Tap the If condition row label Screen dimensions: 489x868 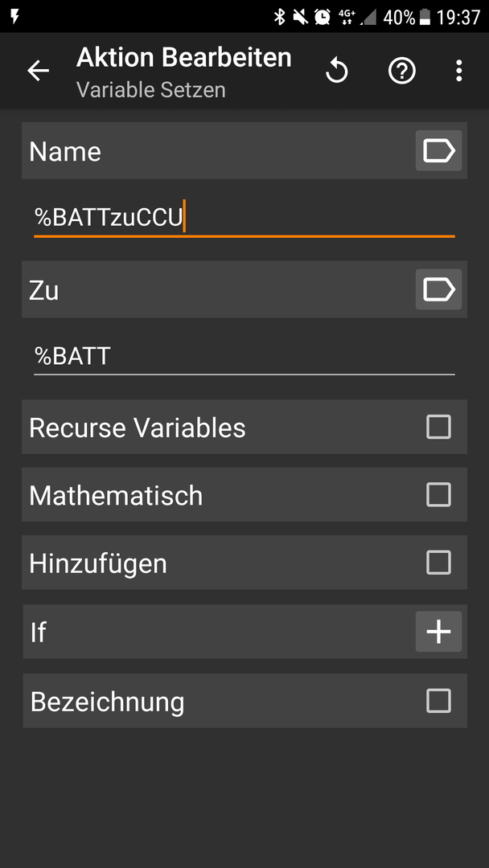point(39,633)
